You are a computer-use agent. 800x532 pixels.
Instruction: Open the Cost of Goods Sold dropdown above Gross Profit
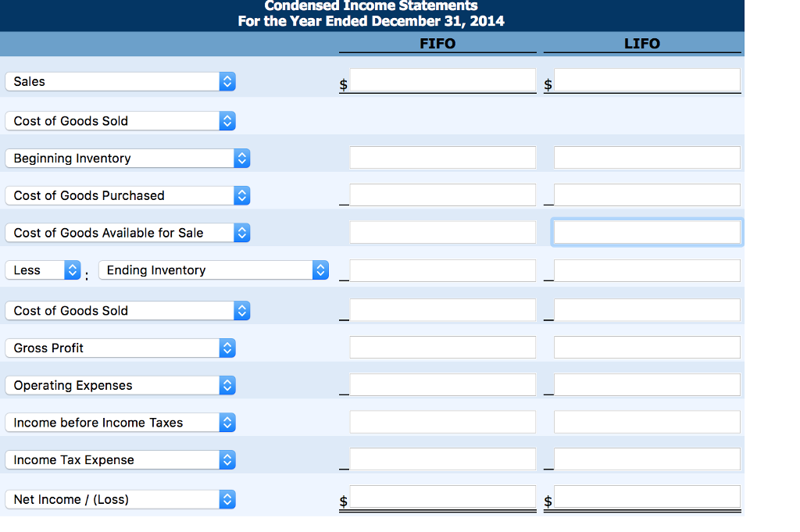tap(127, 311)
